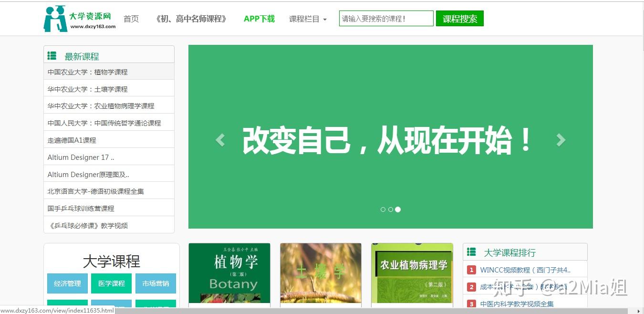644x314 pixels.
Task: Click the red rank 1 badge
Action: click(x=471, y=270)
